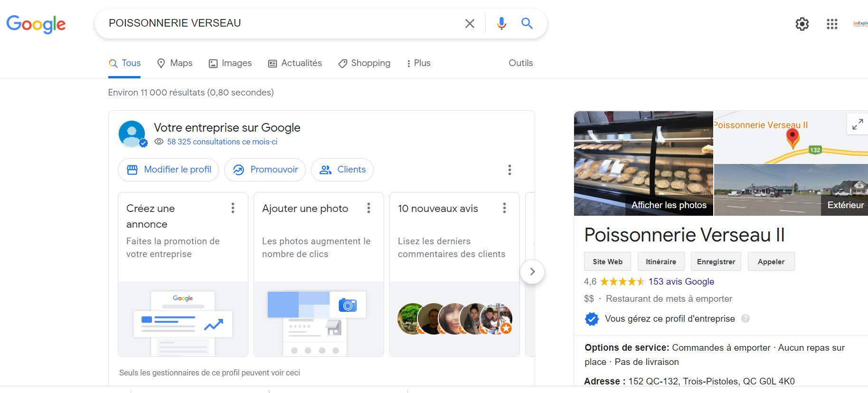Click Environ 11 000 résultats text
This screenshot has width=868, height=393.
(x=191, y=92)
